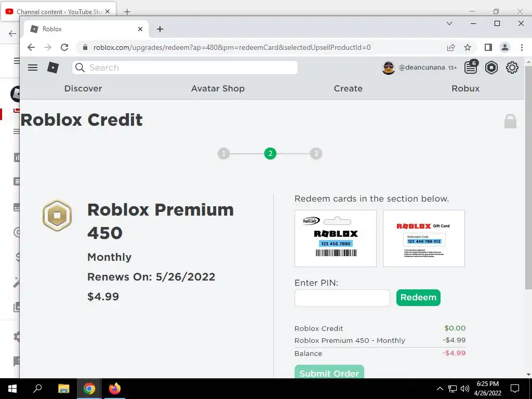Open the volume speaker icon in system tray
This screenshot has height=399, width=532.
tap(465, 389)
